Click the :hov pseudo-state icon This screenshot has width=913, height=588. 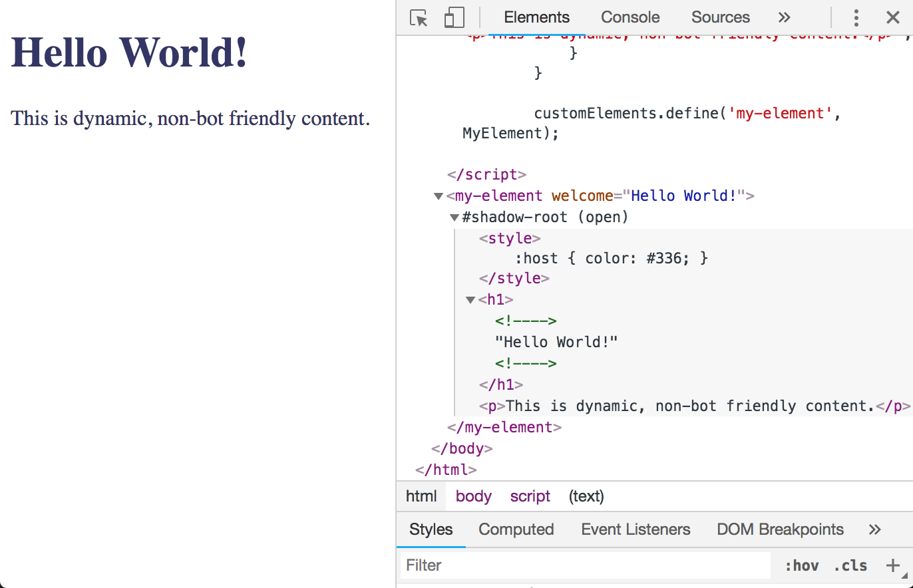[802, 565]
